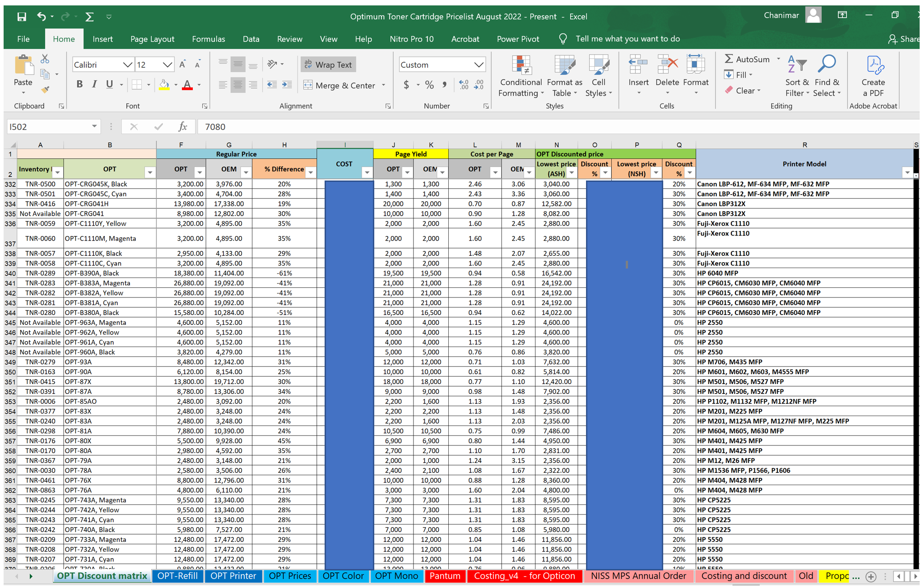Click the Format Painter brush icon
This screenshot has height=588, width=921.
(x=45, y=89)
